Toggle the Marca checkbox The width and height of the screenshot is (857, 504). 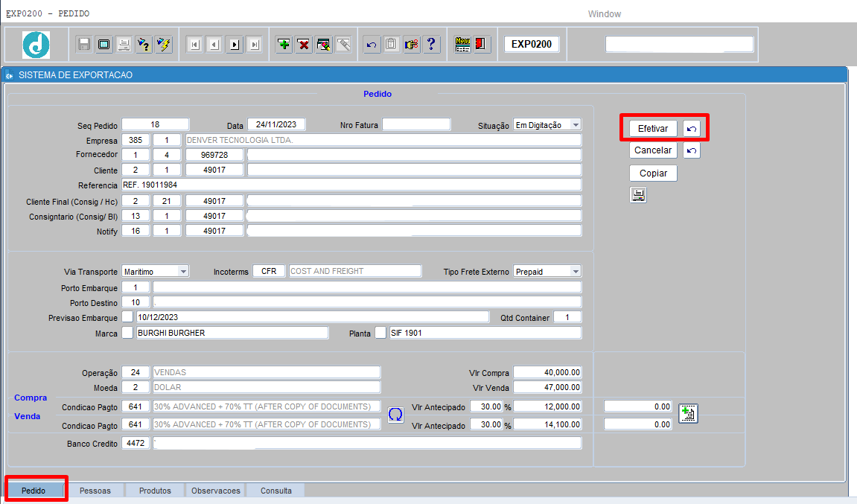(x=127, y=332)
